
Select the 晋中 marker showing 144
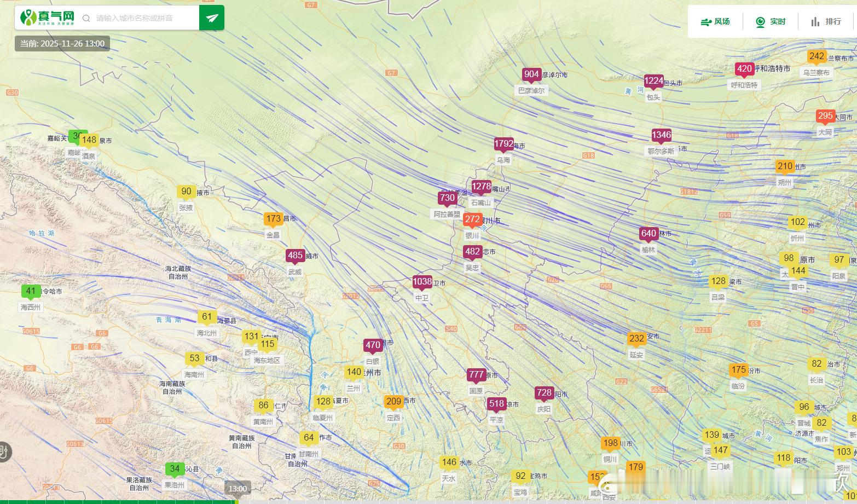798,271
